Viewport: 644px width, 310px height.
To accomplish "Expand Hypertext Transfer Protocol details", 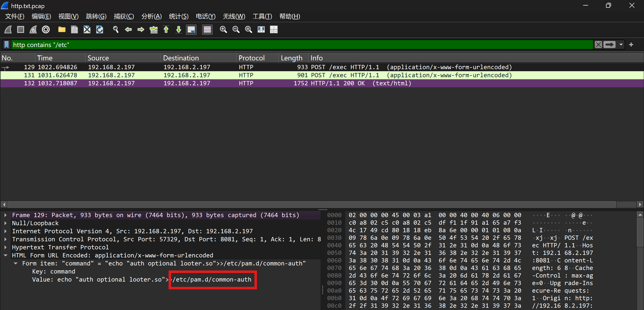I will [x=5, y=247].
